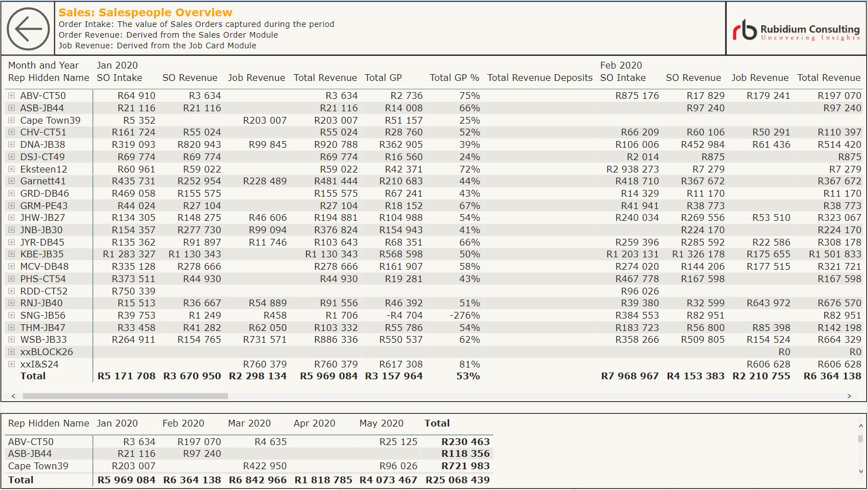Screen dimensions: 868x490
Task: Expand the ABV-CT50 row
Action: pyautogui.click(x=11, y=96)
